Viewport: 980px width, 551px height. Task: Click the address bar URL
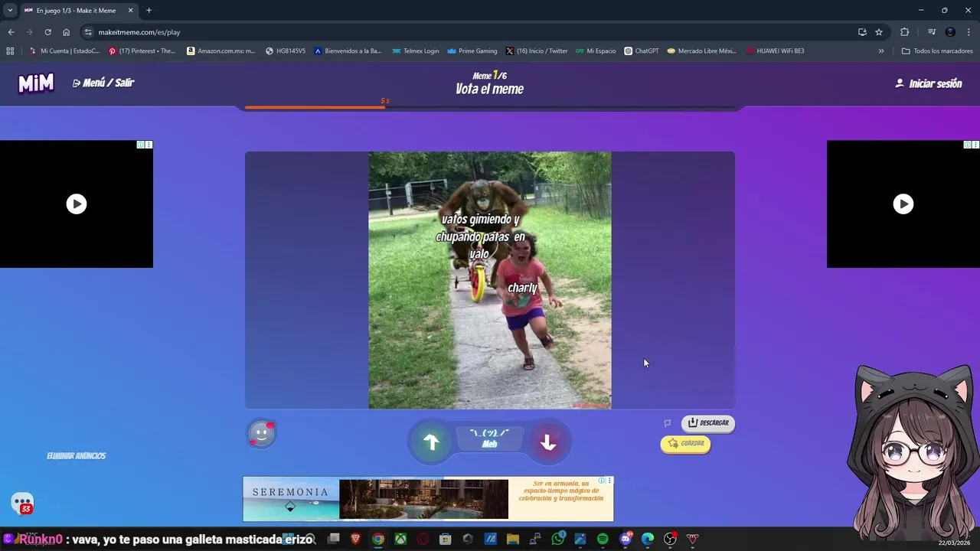click(139, 32)
